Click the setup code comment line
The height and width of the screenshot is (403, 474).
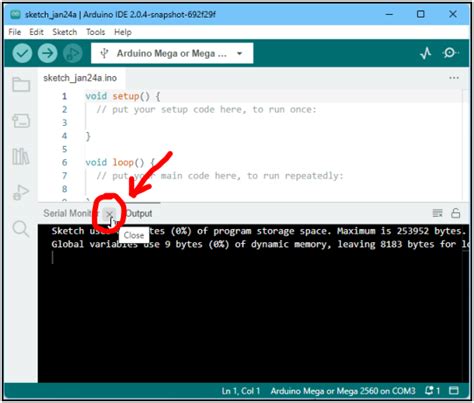206,109
